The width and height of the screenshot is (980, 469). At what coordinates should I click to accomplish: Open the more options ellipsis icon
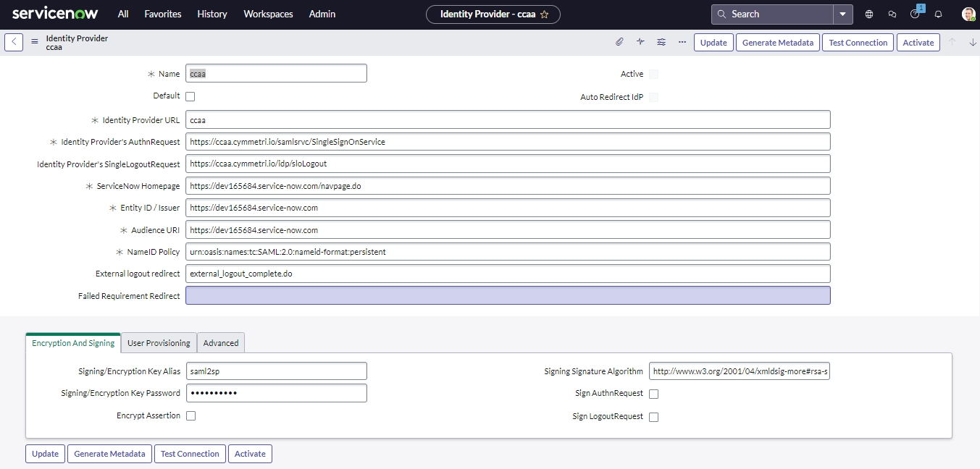point(682,42)
